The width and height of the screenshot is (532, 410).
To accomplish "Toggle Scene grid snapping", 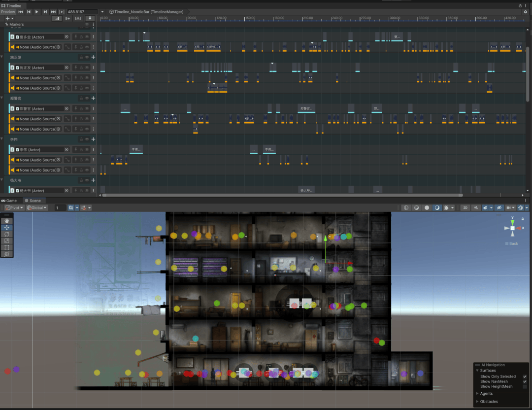I will coord(83,208).
